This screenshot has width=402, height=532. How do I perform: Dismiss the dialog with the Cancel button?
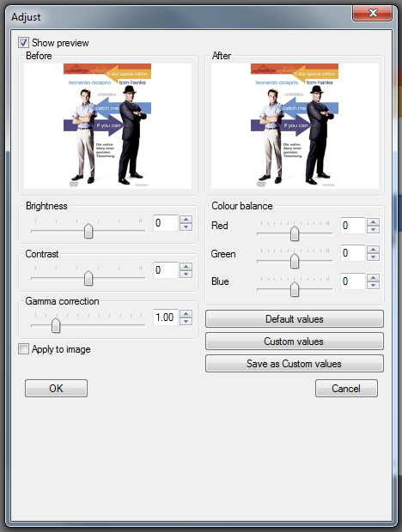pos(346,388)
